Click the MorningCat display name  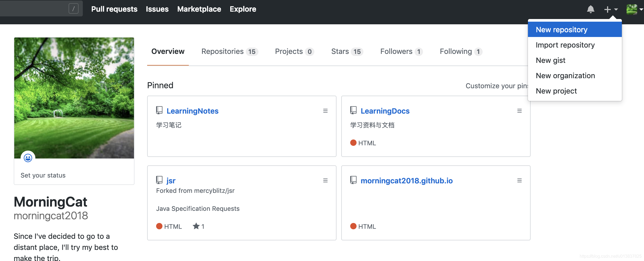pos(50,202)
